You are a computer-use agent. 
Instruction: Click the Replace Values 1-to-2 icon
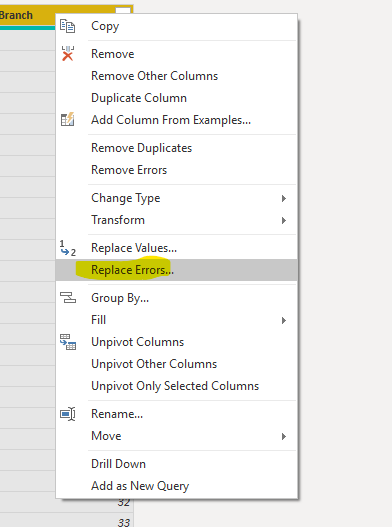click(68, 248)
